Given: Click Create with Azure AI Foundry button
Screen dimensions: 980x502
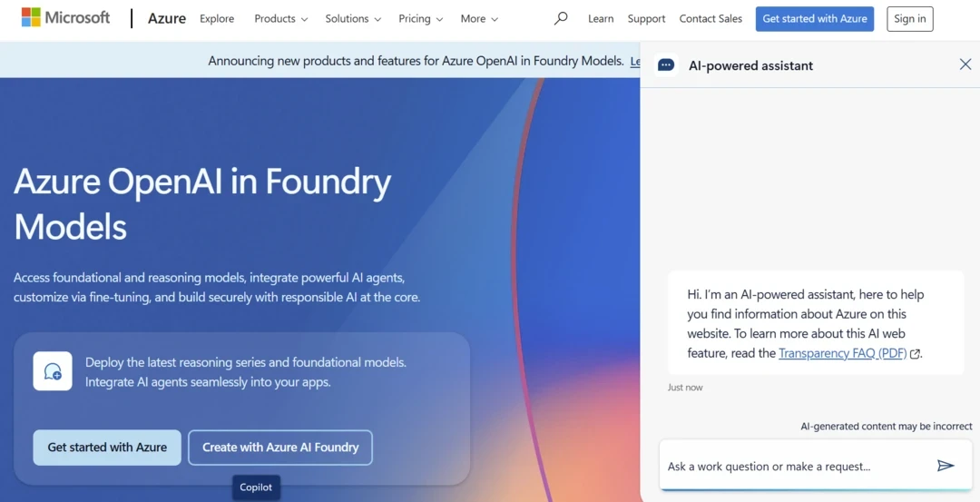Looking at the screenshot, I should pos(280,448).
